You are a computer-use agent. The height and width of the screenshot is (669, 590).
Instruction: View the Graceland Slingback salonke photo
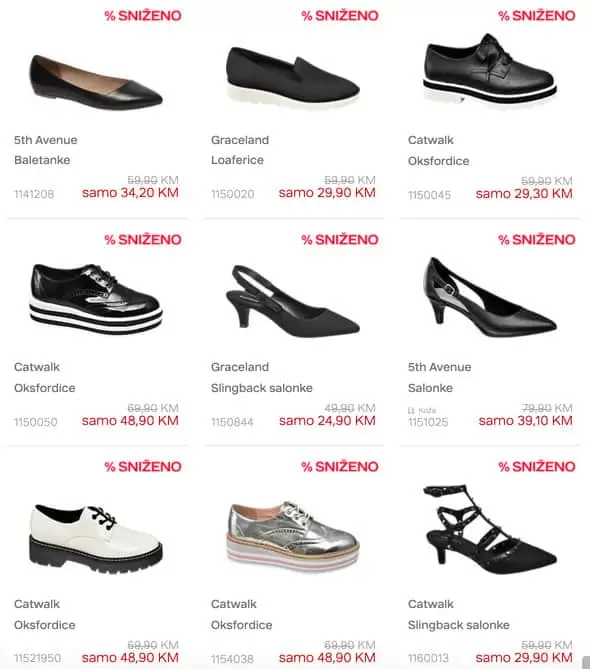click(293, 301)
